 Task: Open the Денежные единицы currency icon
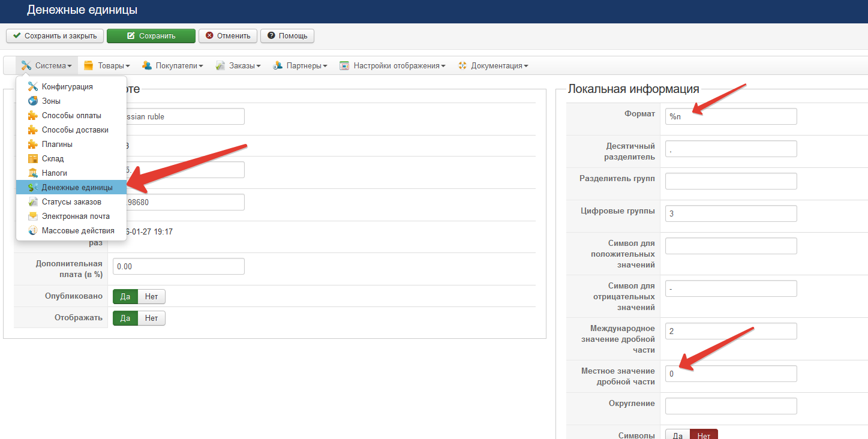33,188
